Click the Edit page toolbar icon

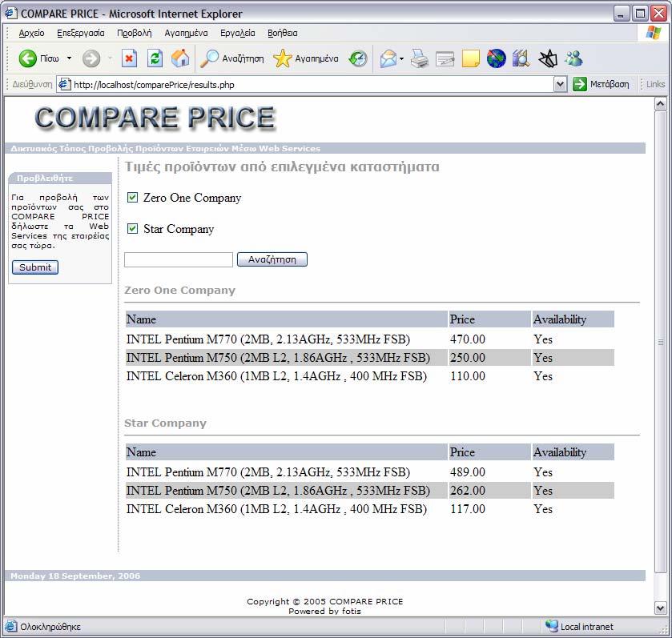tap(445, 58)
